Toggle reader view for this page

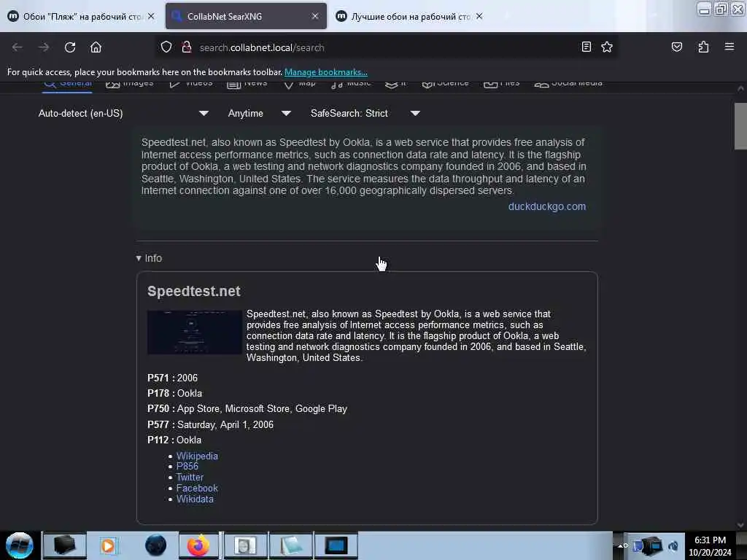tap(587, 47)
